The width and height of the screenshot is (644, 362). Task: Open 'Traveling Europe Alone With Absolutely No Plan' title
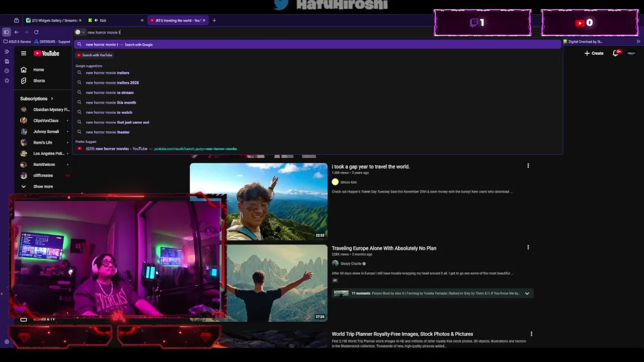[x=384, y=248]
